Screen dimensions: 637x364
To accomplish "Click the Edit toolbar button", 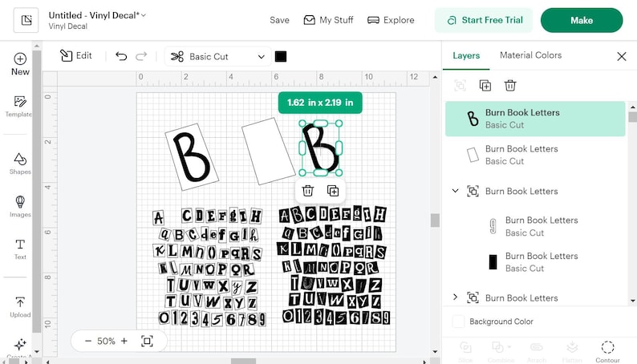I will pos(76,55).
